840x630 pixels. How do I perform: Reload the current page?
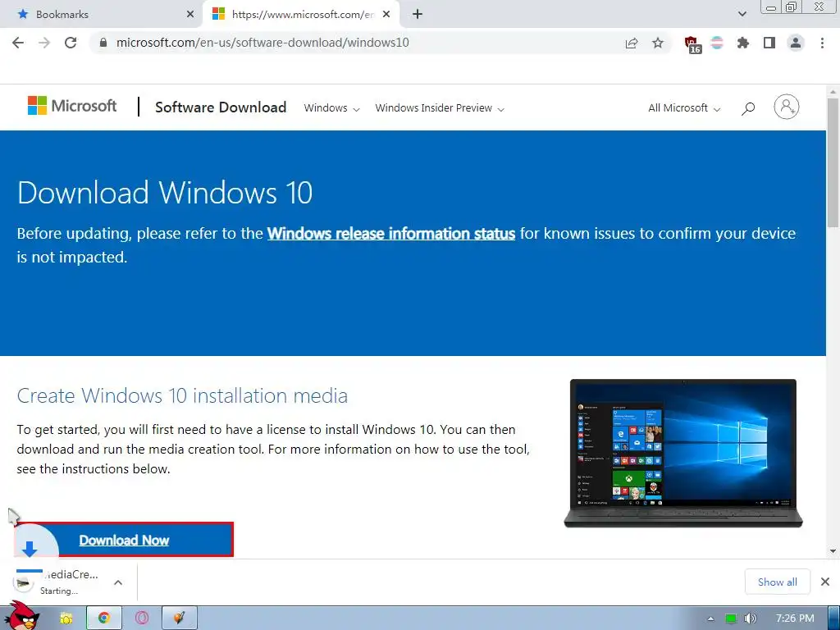click(x=71, y=43)
